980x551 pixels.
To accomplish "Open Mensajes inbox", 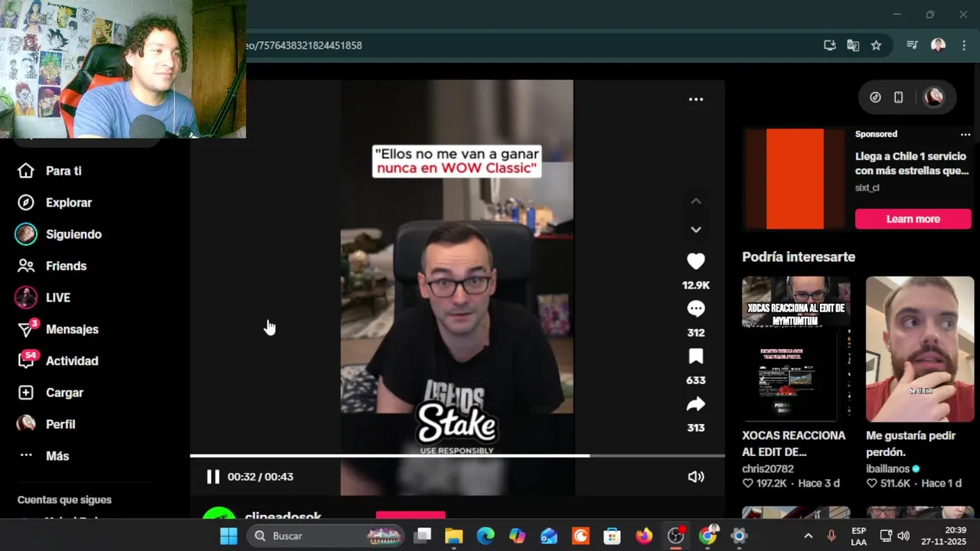I will pos(58,329).
